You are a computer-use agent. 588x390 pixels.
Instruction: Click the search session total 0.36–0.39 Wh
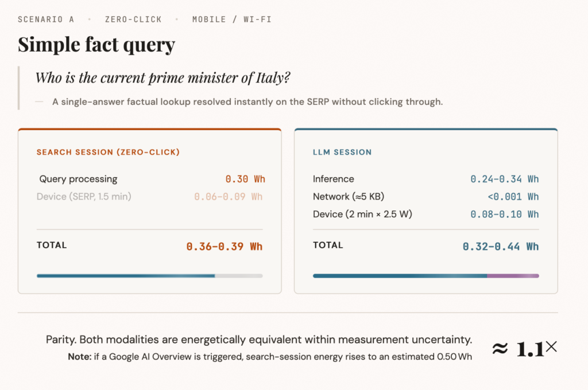[224, 247]
